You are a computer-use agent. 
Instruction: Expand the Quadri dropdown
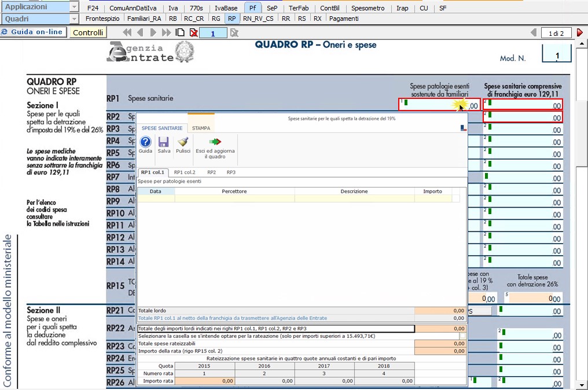pyautogui.click(x=74, y=19)
